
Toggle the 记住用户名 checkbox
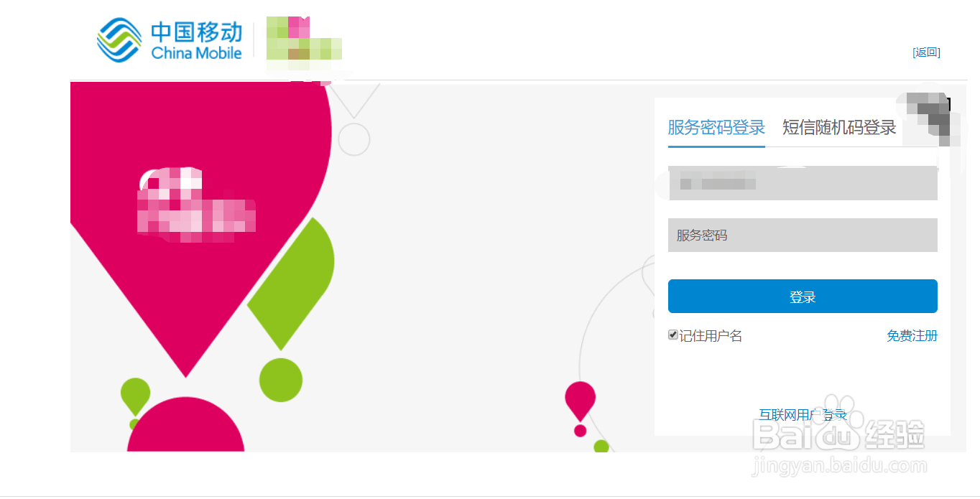(673, 335)
